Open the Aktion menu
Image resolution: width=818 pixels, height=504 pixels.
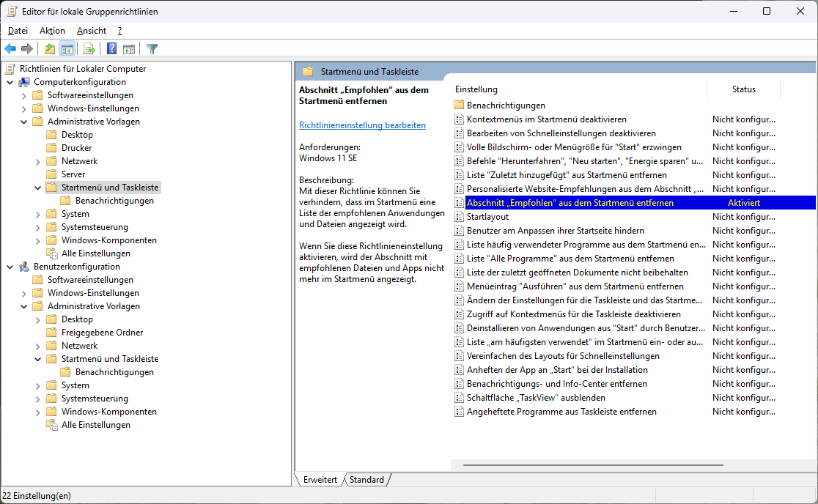coord(52,31)
